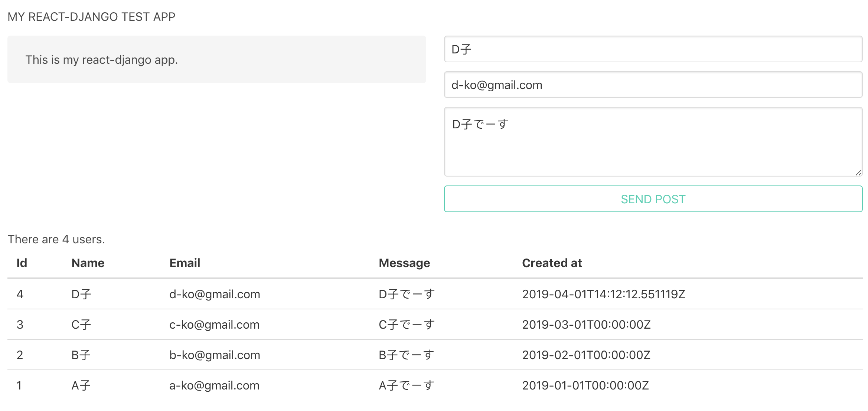
Task: Click the A子 name cell
Action: [81, 385]
